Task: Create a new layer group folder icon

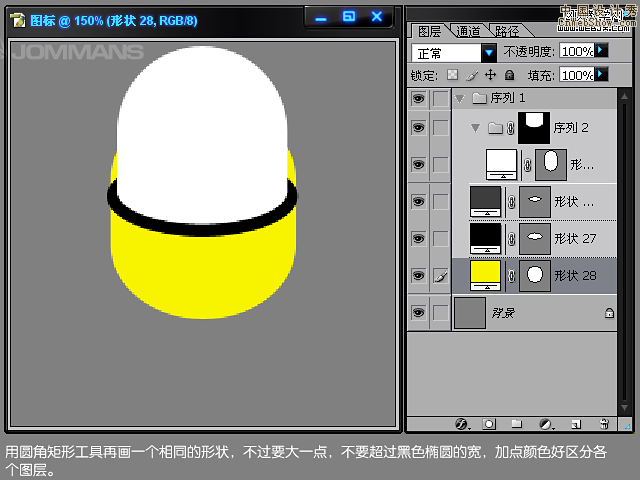Action: point(517,424)
